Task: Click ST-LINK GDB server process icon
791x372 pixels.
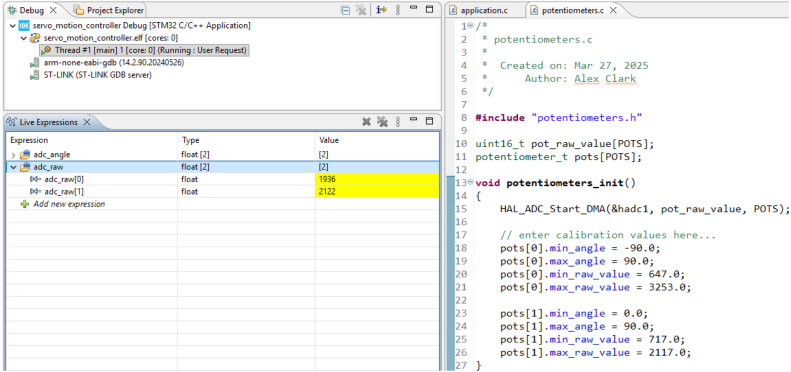Action: pyautogui.click(x=34, y=75)
